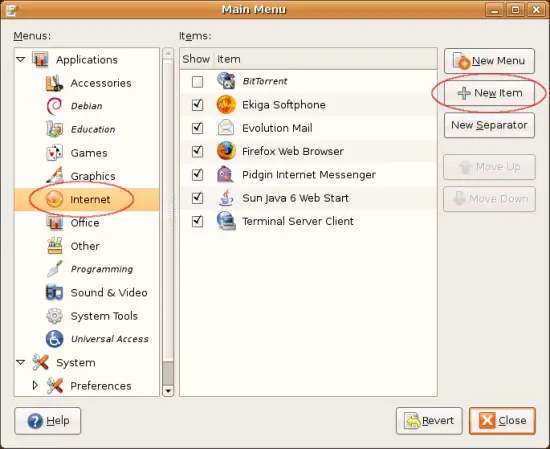Click the Accessories category icon

(54, 83)
